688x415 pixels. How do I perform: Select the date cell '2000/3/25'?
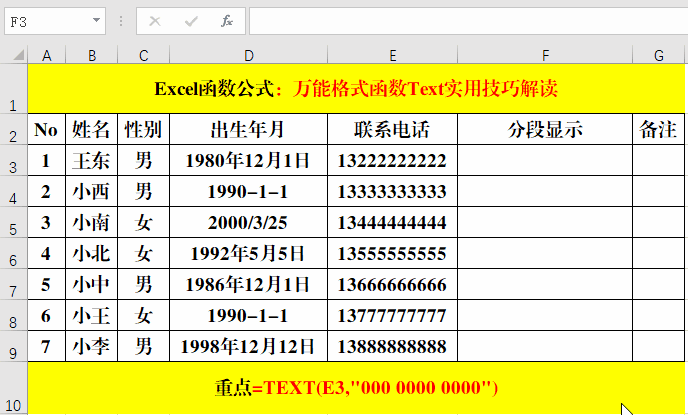248,222
